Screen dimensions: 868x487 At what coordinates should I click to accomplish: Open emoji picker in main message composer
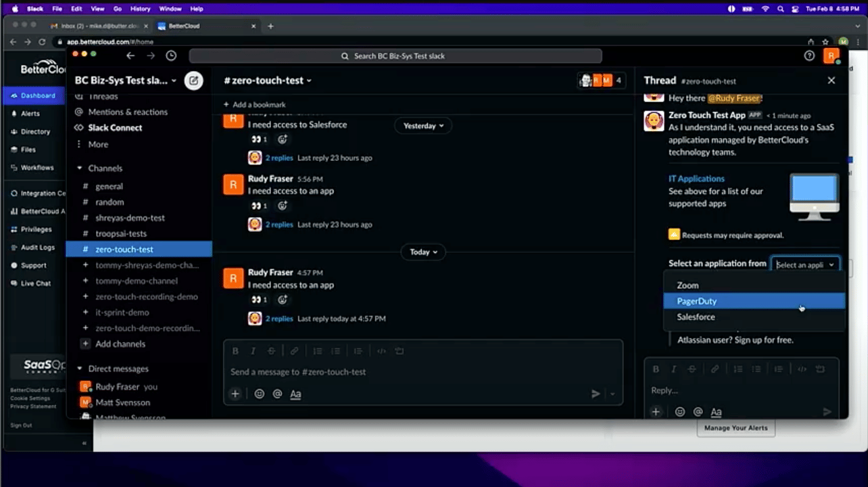[x=260, y=394]
